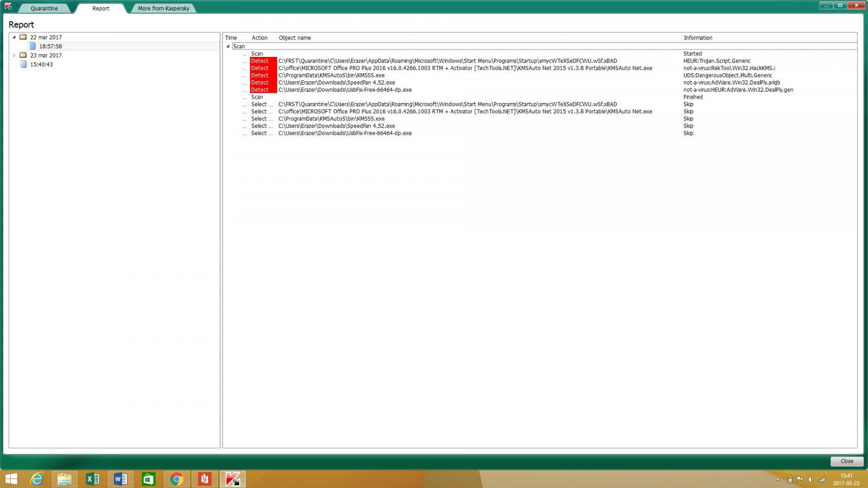Select the Scan Started row

540,54
